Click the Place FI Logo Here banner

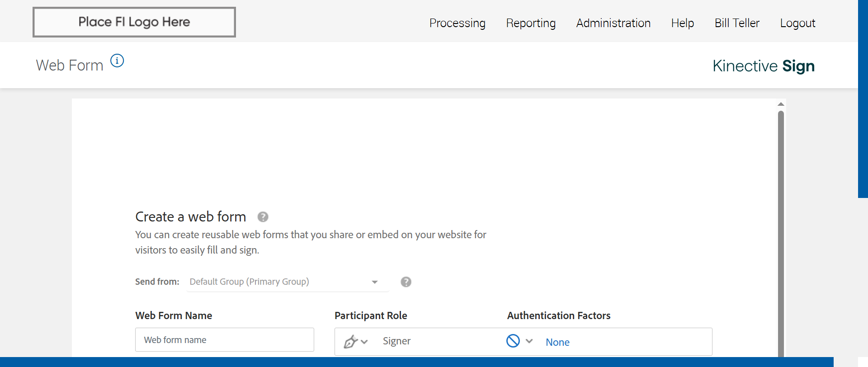click(134, 22)
